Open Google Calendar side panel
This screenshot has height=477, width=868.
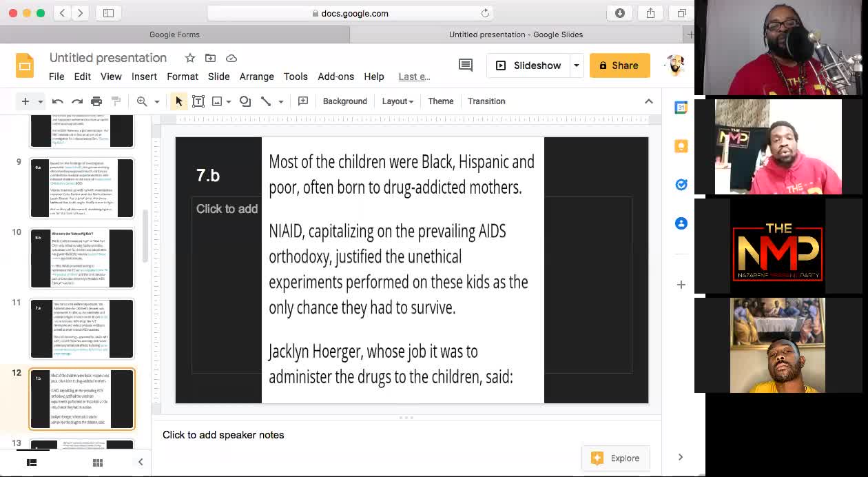coord(681,108)
